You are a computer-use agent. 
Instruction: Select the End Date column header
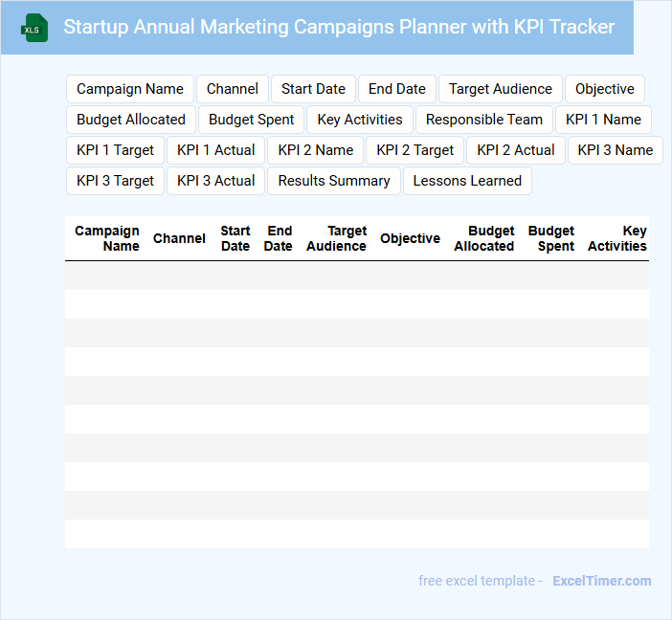point(279,238)
